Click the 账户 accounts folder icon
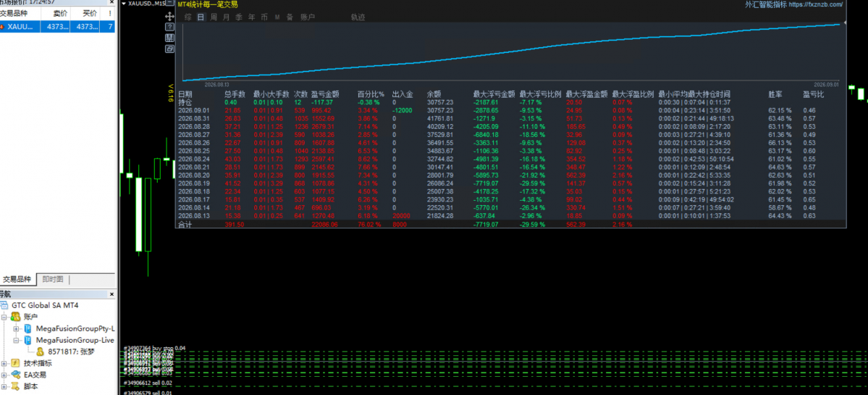The image size is (868, 395). pyautogui.click(x=15, y=317)
